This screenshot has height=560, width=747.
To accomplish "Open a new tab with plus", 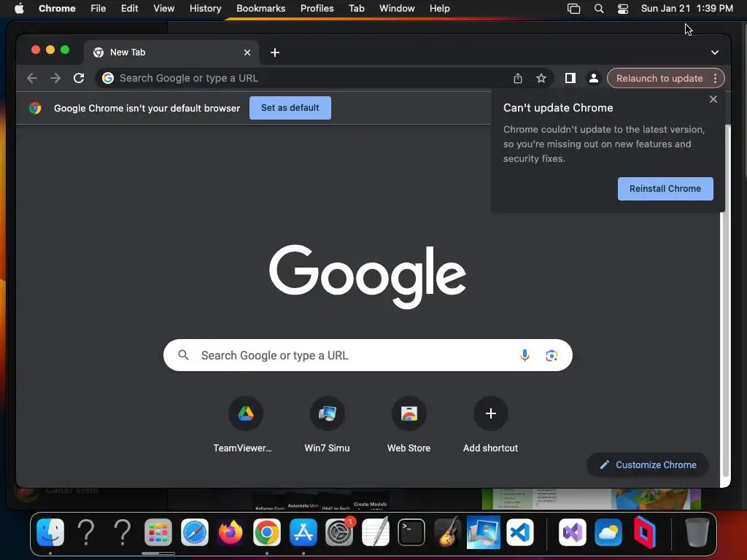I will coord(275,52).
